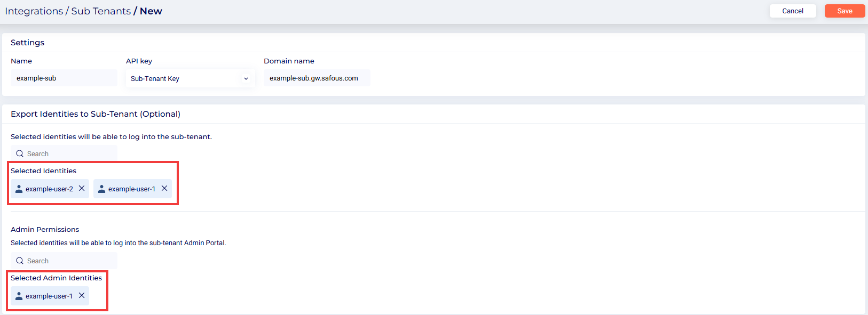The image size is (868, 315).
Task: Remove example-user-1 from Selected Admin Identities
Action: click(82, 295)
